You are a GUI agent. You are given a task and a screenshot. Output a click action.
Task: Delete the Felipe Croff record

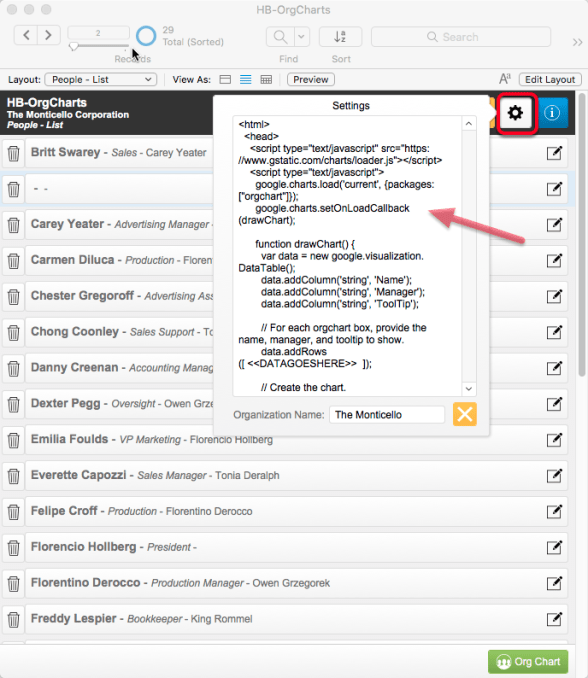pyautogui.click(x=13, y=512)
